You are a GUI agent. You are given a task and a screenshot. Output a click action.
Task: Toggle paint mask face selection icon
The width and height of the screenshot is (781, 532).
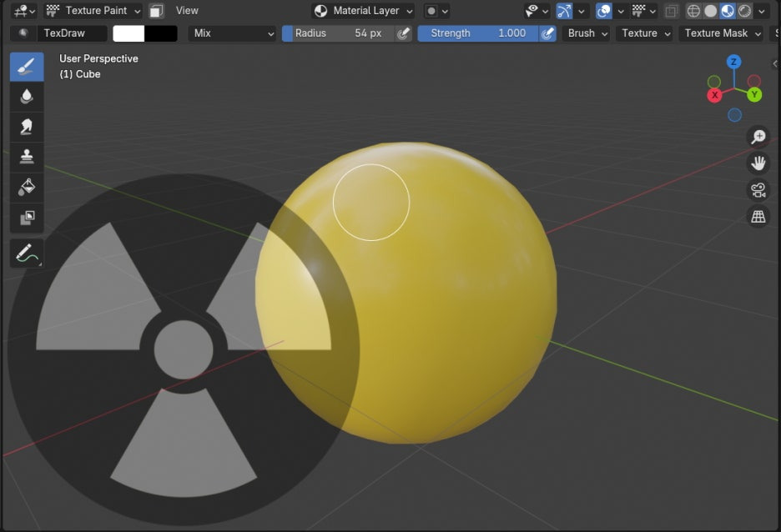156,11
